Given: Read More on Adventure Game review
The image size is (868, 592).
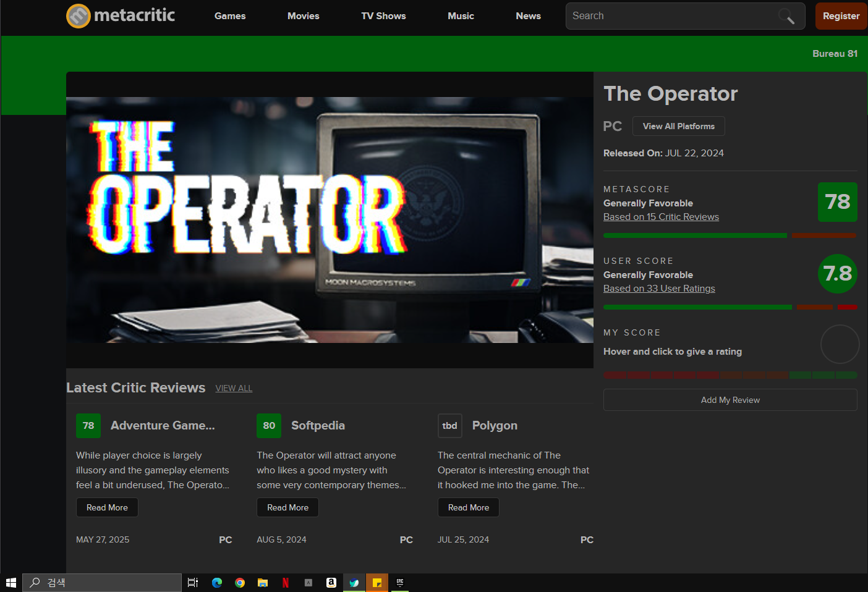Looking at the screenshot, I should click(x=107, y=507).
